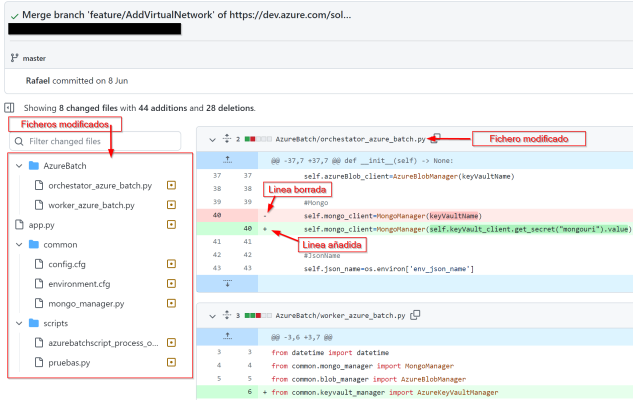Expand all lines in worker_azure_batch.py diff
This screenshot has height=400, width=633.
point(227,315)
